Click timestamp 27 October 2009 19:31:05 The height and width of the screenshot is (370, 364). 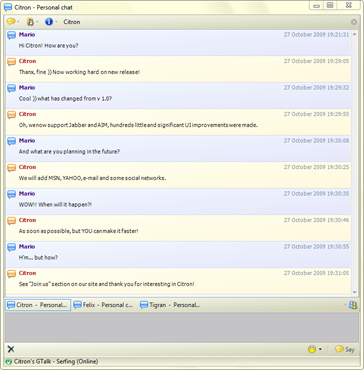coord(316,273)
